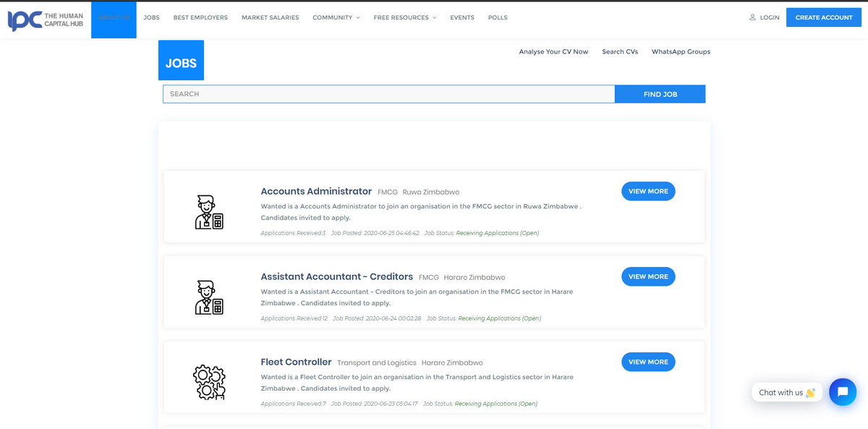View more on Fleet Controller job
The width and height of the screenshot is (868, 429).
(x=648, y=362)
